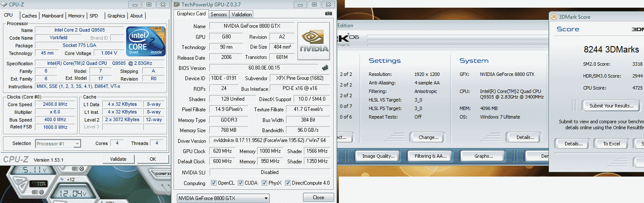This screenshot has width=644, height=203.
Task: Switch to the Sensors tab in GPU-Z
Action: tap(219, 14)
